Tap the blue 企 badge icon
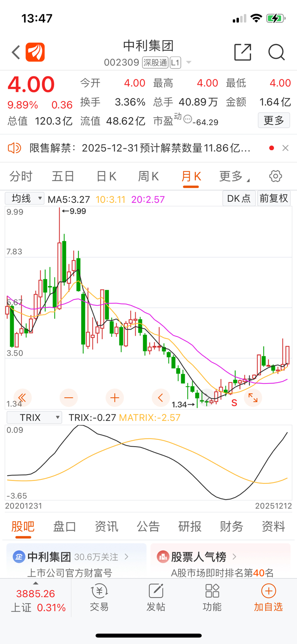 click(x=19, y=557)
